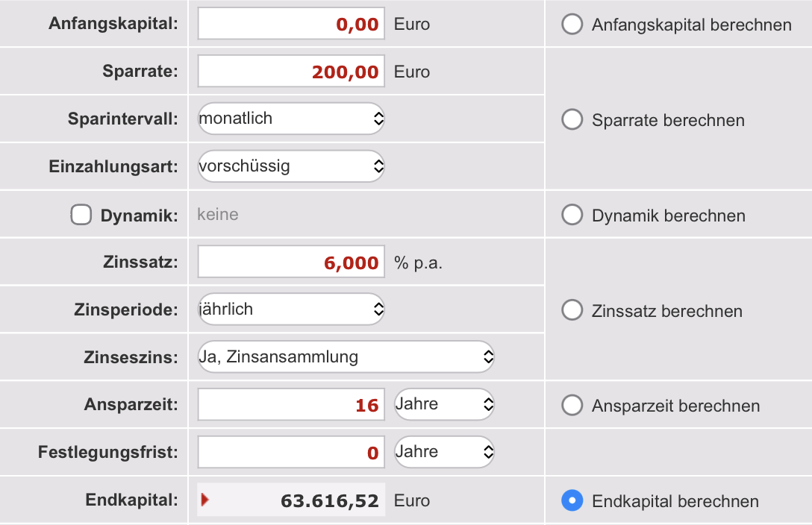Focus the Zinssatz input field
812x525 pixels.
(291, 262)
